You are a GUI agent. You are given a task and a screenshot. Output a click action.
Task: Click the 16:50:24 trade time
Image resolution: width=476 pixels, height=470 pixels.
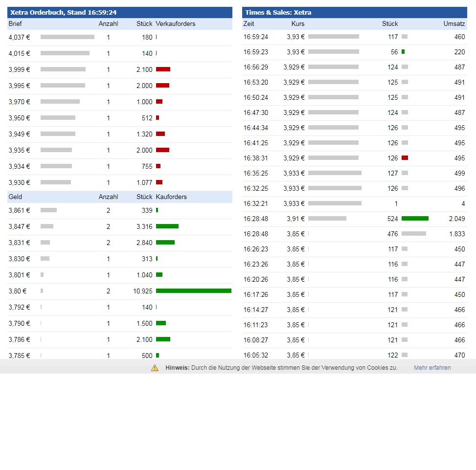[x=255, y=97]
